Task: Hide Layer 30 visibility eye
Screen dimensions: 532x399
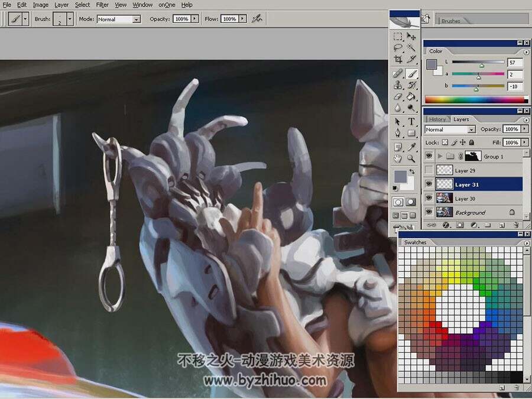Action: [x=429, y=198]
